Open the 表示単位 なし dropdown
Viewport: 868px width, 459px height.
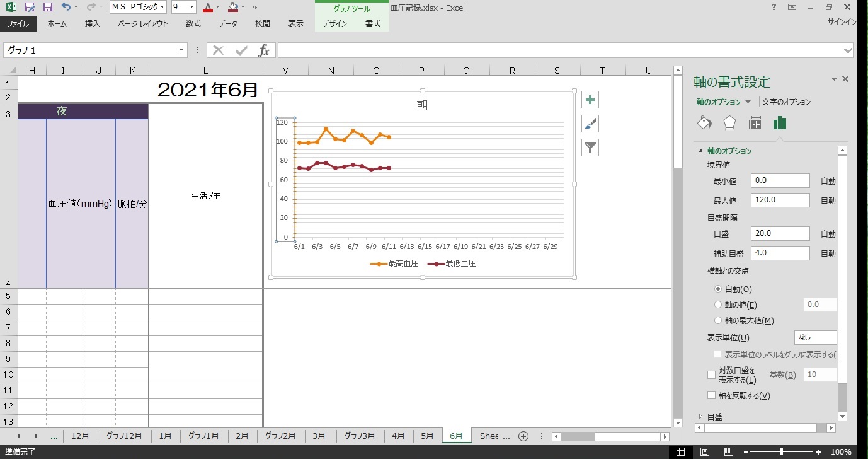click(816, 337)
